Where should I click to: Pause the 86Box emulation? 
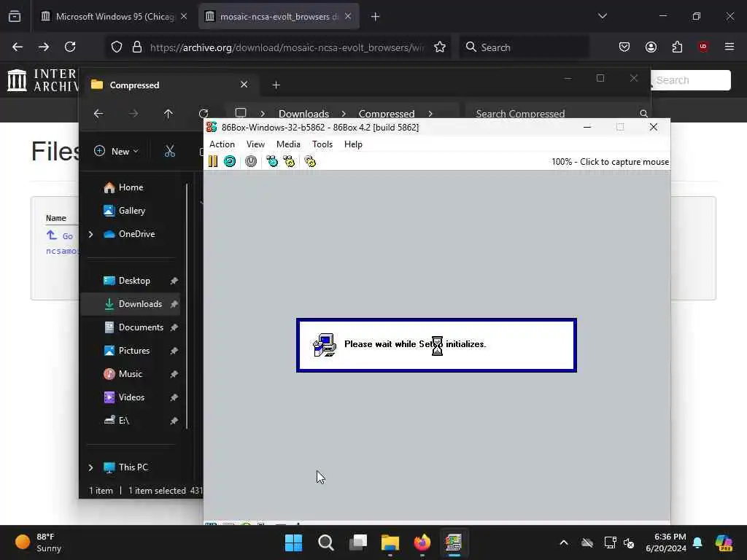pos(213,161)
